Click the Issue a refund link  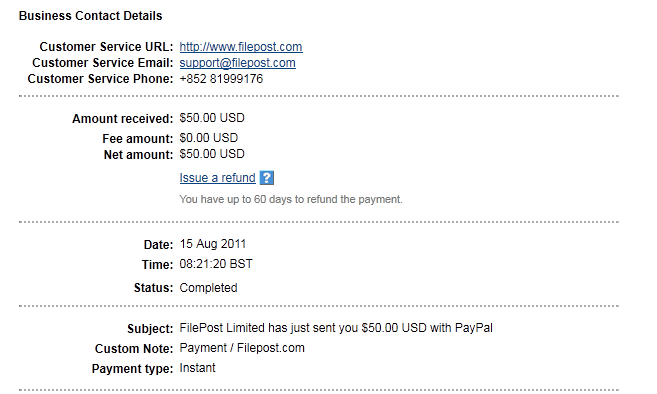(x=217, y=178)
